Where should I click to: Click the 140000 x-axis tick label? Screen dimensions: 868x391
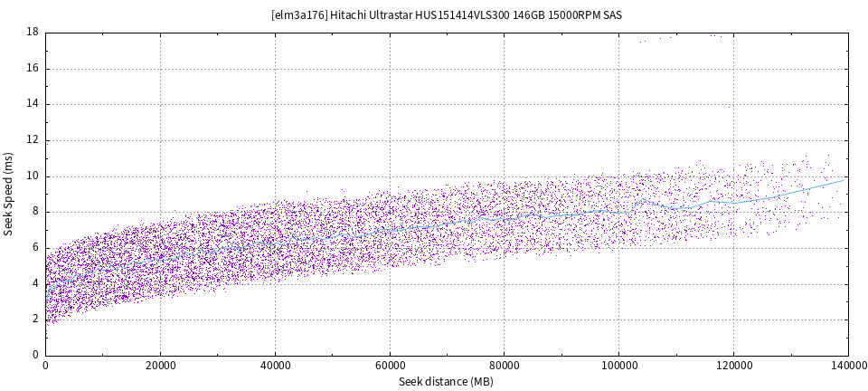(847, 366)
